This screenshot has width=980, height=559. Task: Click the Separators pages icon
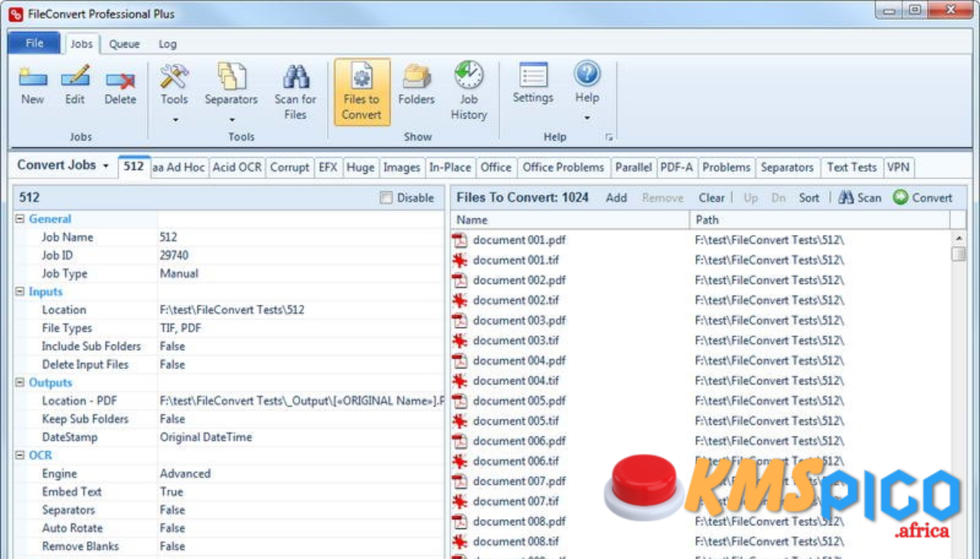(231, 77)
